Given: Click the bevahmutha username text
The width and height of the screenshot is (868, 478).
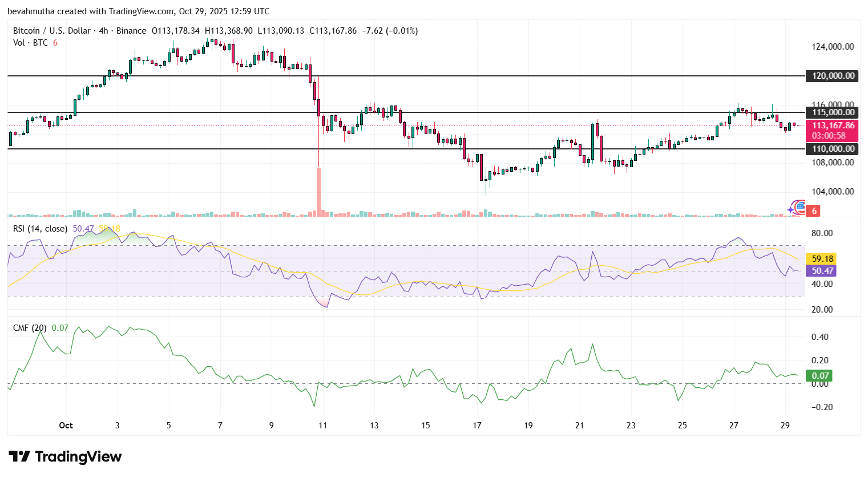Looking at the screenshot, I should (x=33, y=11).
